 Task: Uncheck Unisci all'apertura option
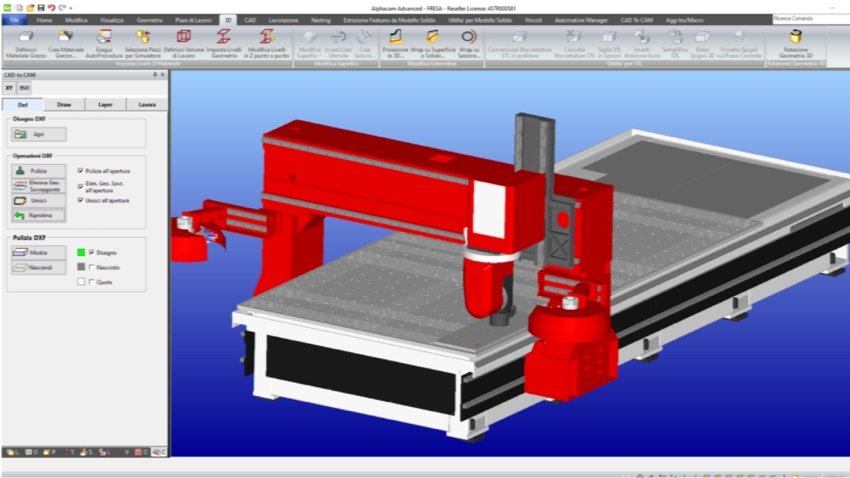pos(81,200)
